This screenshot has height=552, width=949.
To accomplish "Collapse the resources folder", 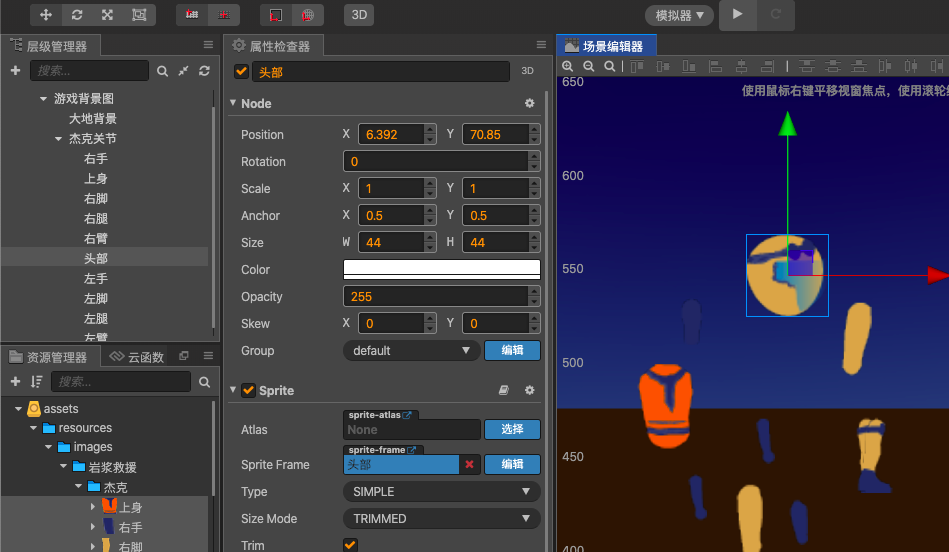I will 33,428.
